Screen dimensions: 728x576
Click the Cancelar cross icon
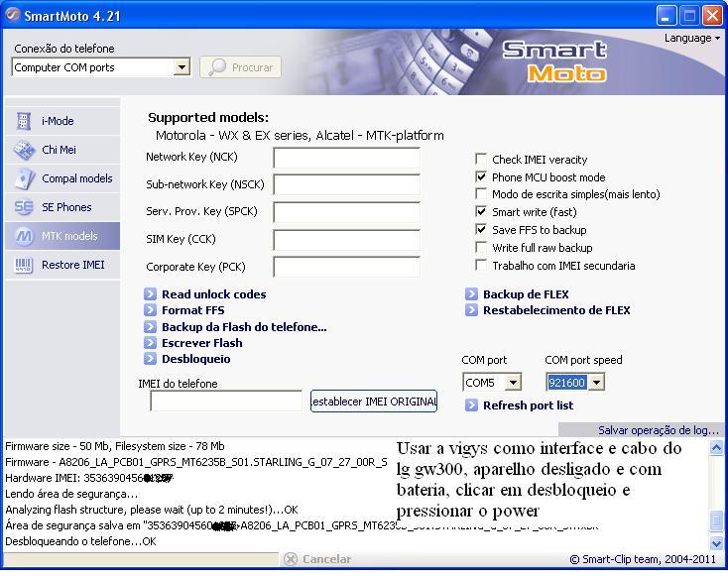pyautogui.click(x=291, y=559)
